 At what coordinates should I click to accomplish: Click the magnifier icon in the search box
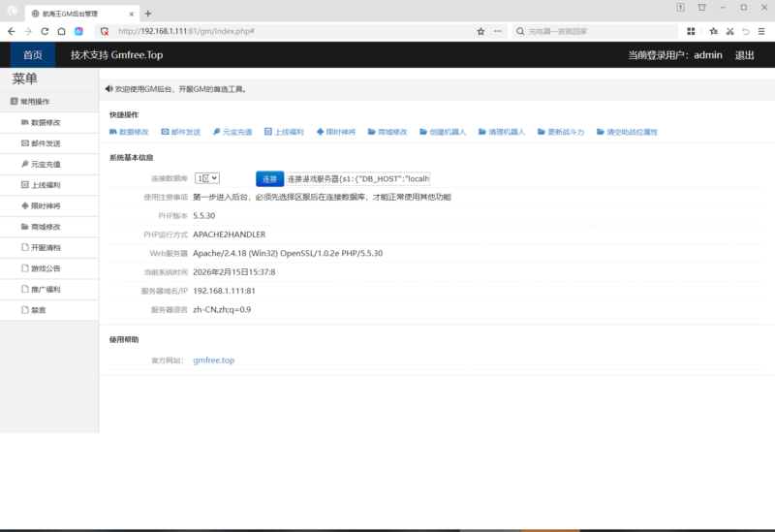(x=520, y=31)
